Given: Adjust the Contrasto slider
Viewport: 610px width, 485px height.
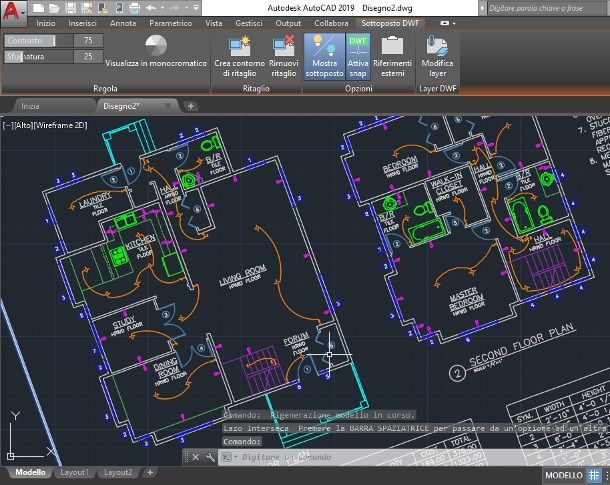Looking at the screenshot, I should point(38,40).
